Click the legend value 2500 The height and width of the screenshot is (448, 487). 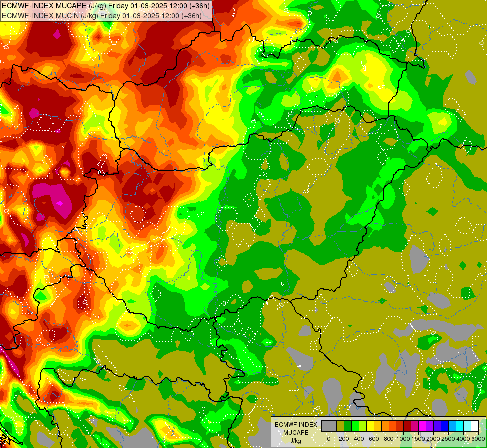tap(448, 439)
